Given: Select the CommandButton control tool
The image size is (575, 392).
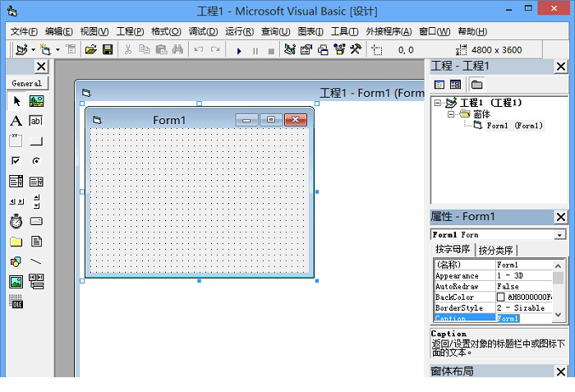Looking at the screenshot, I should coord(36,141).
